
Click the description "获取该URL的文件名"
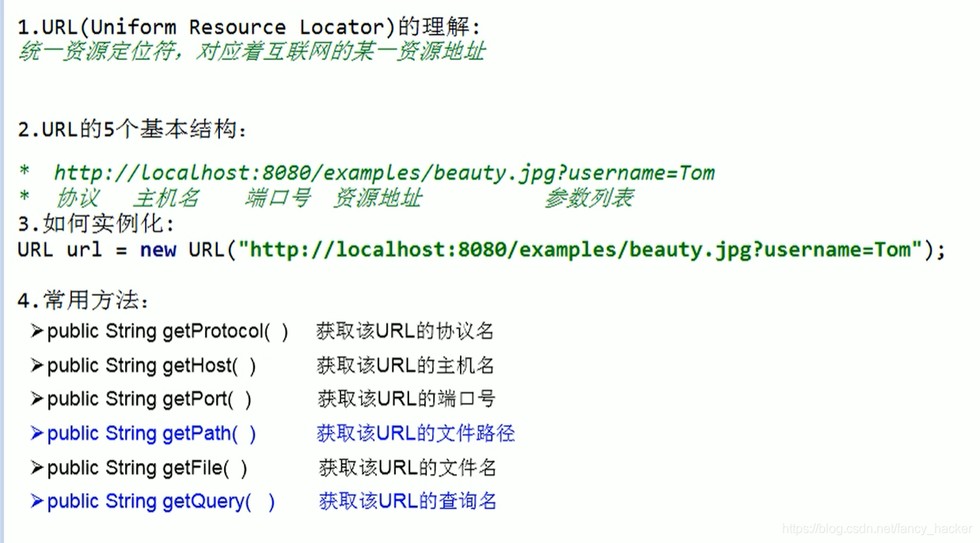[408, 469]
